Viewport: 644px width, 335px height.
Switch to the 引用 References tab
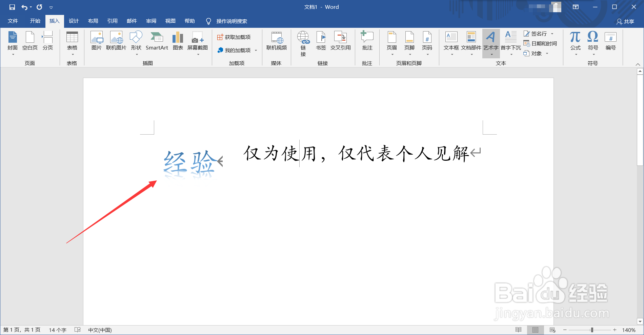tap(112, 21)
